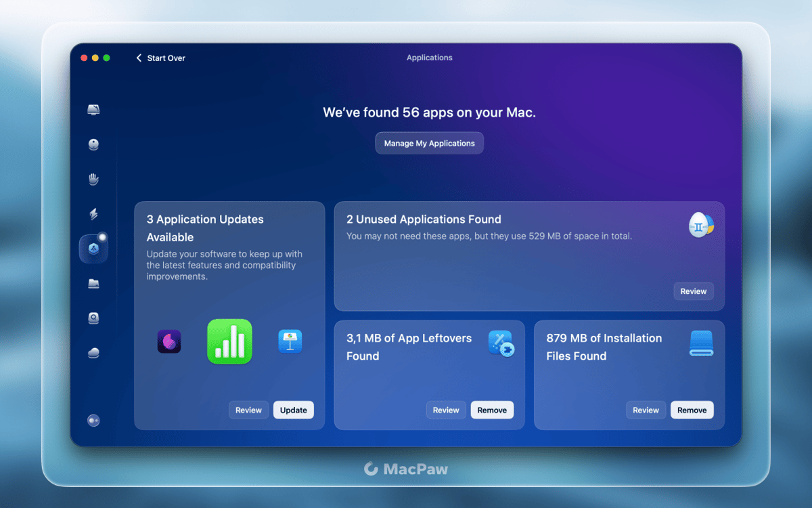This screenshot has width=812, height=508.
Task: Review the 3 available application updates
Action: pyautogui.click(x=248, y=410)
